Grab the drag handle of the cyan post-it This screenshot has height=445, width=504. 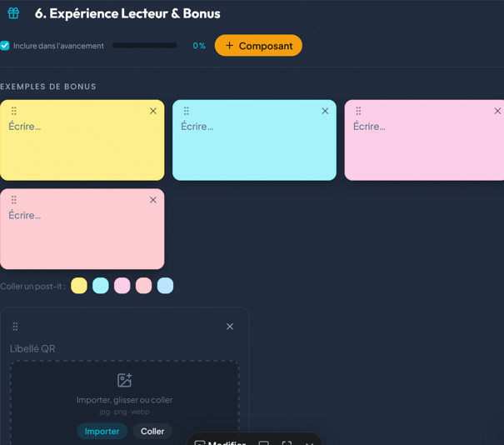click(x=186, y=111)
